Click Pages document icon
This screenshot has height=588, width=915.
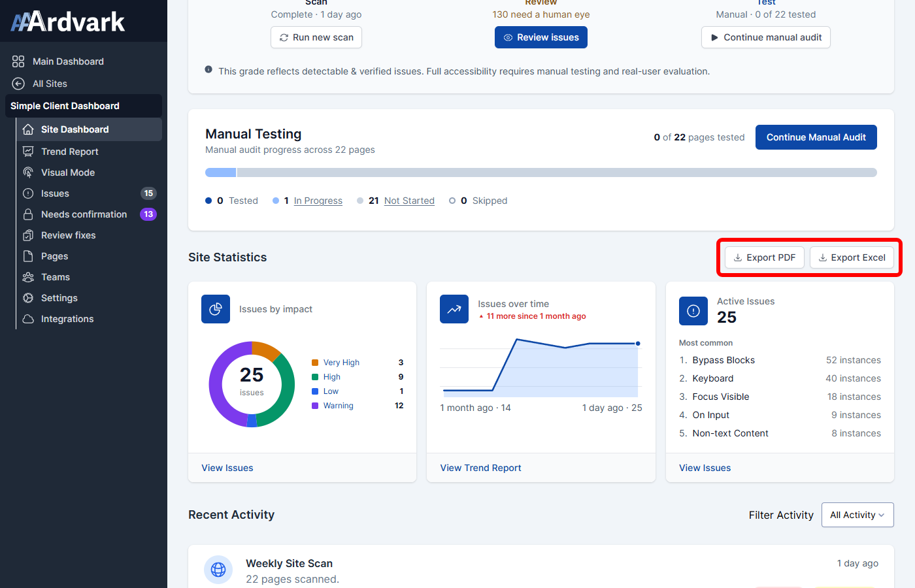pos(28,256)
